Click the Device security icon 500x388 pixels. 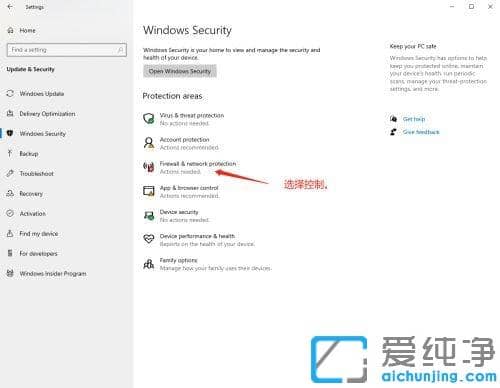149,215
